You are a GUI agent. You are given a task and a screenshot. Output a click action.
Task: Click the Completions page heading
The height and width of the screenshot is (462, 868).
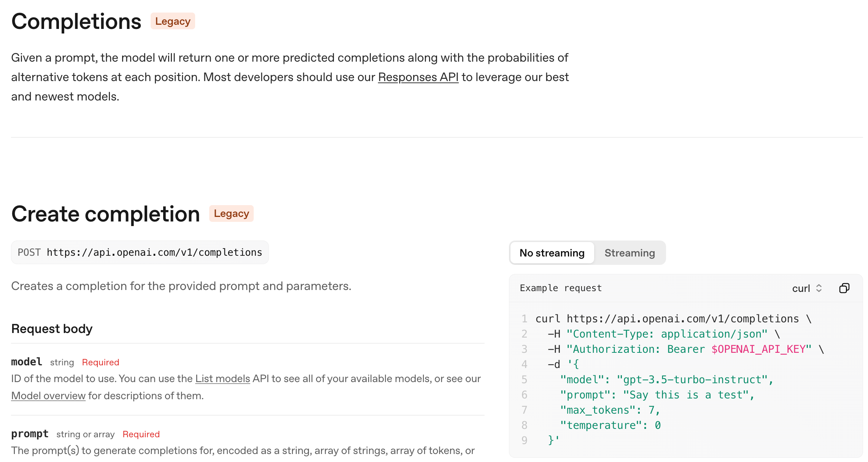tap(76, 21)
